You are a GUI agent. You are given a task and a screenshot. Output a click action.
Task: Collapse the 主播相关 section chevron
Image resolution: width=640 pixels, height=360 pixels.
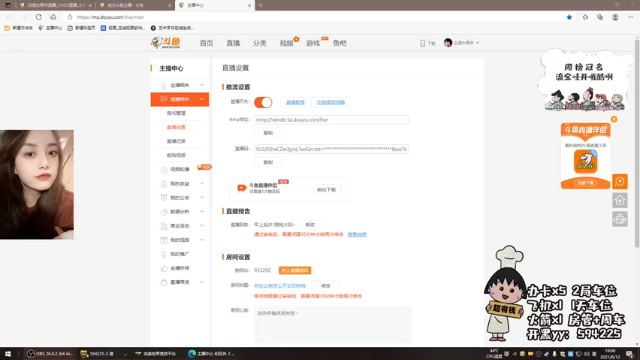tap(202, 85)
